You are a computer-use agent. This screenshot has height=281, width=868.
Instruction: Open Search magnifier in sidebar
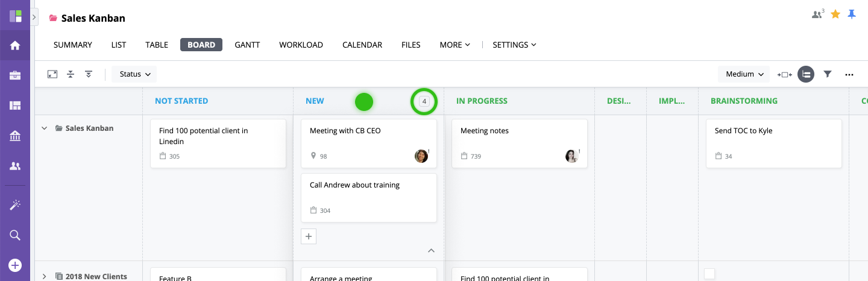(x=15, y=235)
